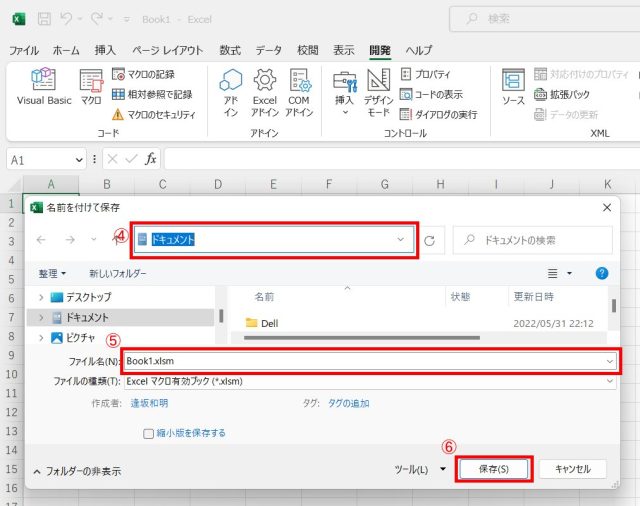The image size is (640, 506).
Task: Enable the save thumbnail checkbox
Action: click(x=149, y=433)
